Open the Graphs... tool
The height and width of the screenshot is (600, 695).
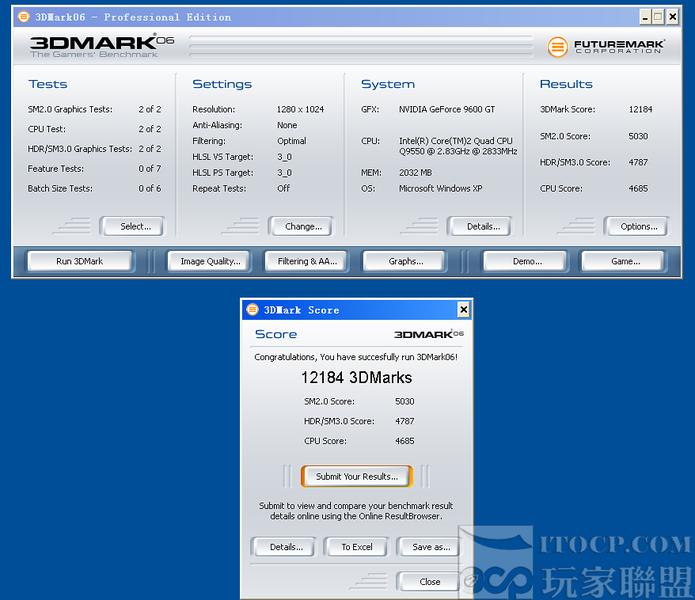405,261
